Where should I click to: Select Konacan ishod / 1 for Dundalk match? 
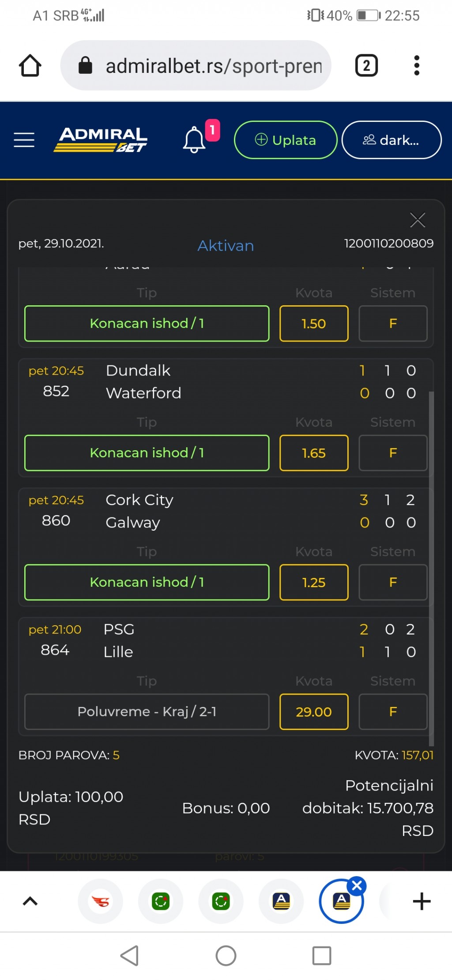pos(147,453)
